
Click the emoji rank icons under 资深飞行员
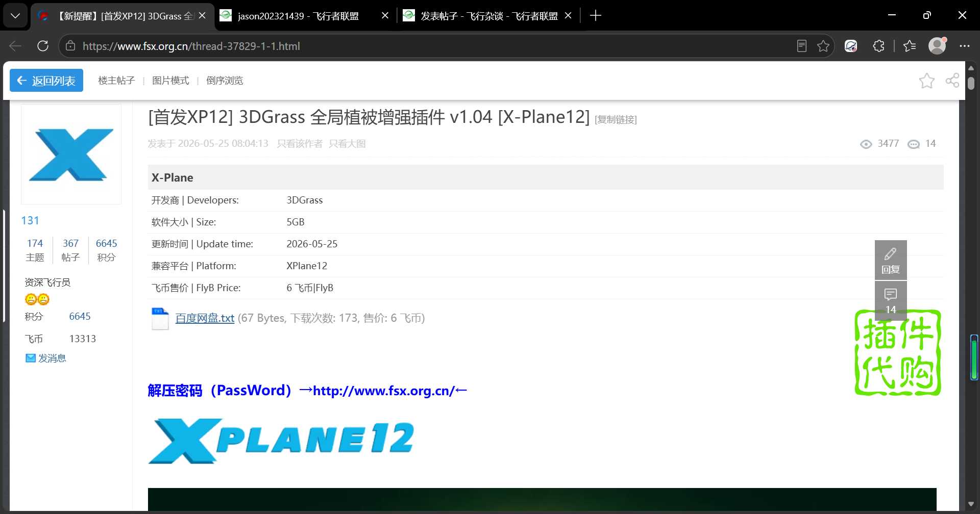(x=37, y=299)
